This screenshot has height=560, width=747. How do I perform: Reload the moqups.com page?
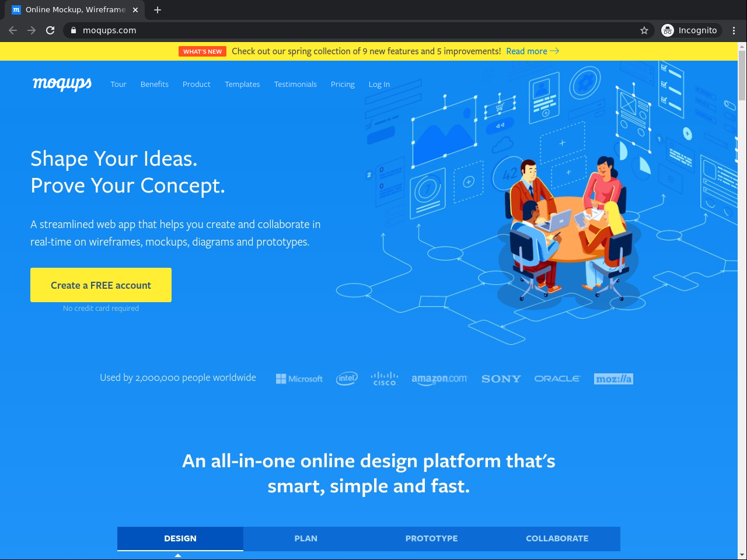[50, 30]
